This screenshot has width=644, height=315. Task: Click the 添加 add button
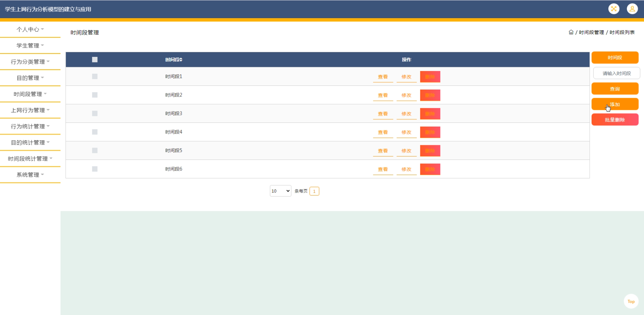[x=615, y=104]
